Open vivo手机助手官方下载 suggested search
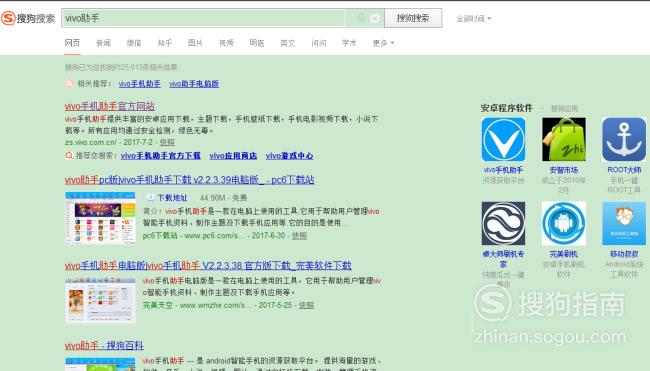Screen dimensions: 650x371 (161, 156)
